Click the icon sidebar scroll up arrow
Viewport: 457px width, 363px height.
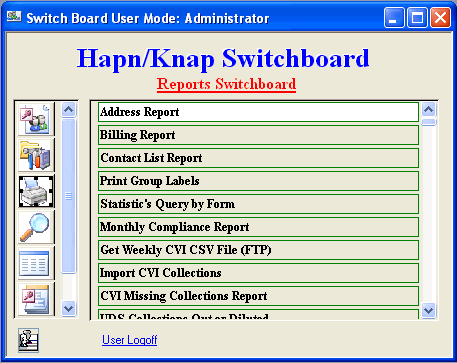69,109
